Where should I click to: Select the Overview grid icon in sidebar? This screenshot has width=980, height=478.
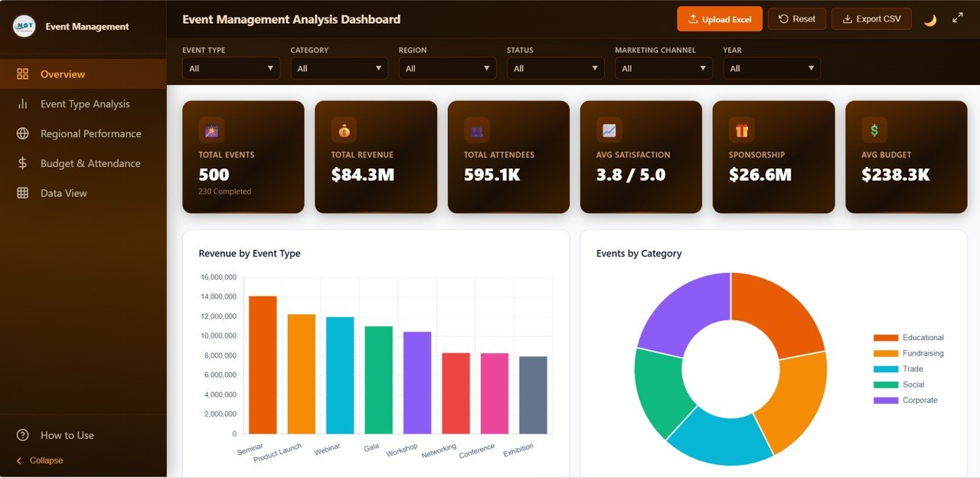(21, 74)
